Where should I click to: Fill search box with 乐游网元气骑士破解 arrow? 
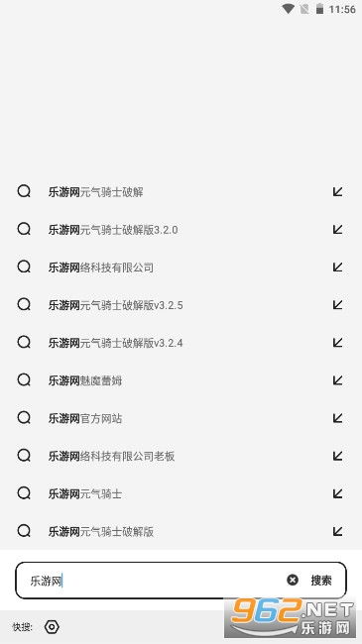point(338,191)
